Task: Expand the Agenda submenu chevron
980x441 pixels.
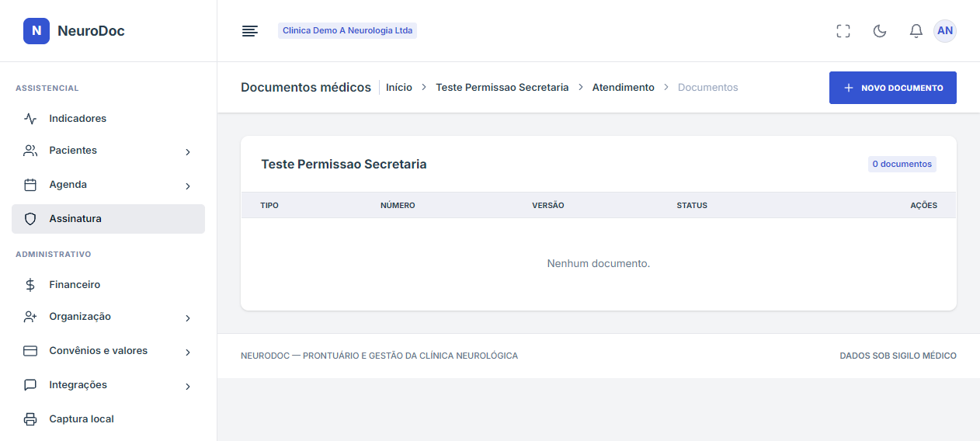Action: [188, 186]
